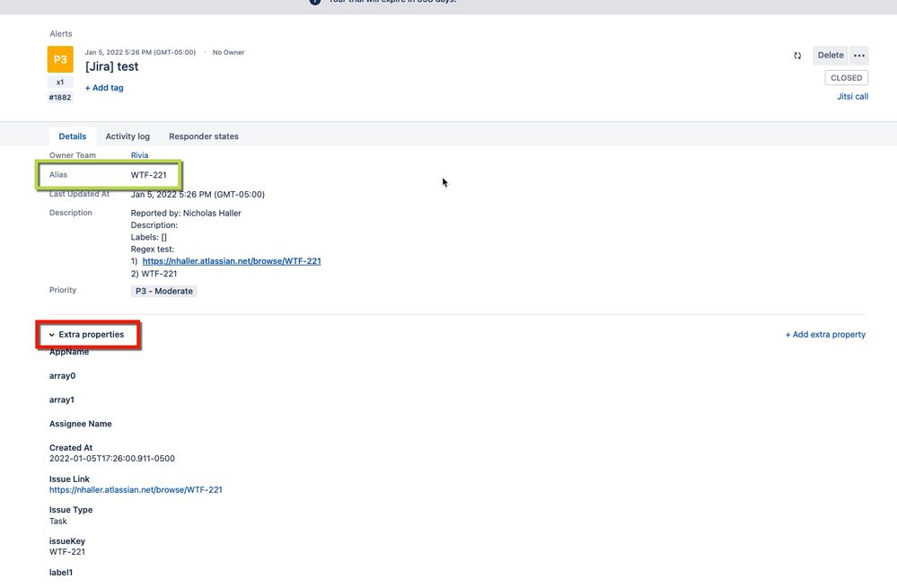Viewport: 897px width, 588px height.
Task: Open the Jitsi call link
Action: (x=852, y=97)
